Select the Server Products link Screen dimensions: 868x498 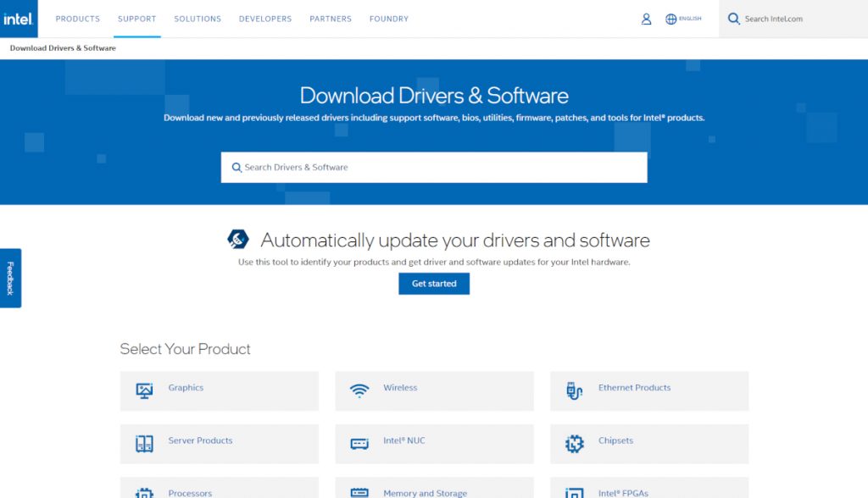(200, 440)
